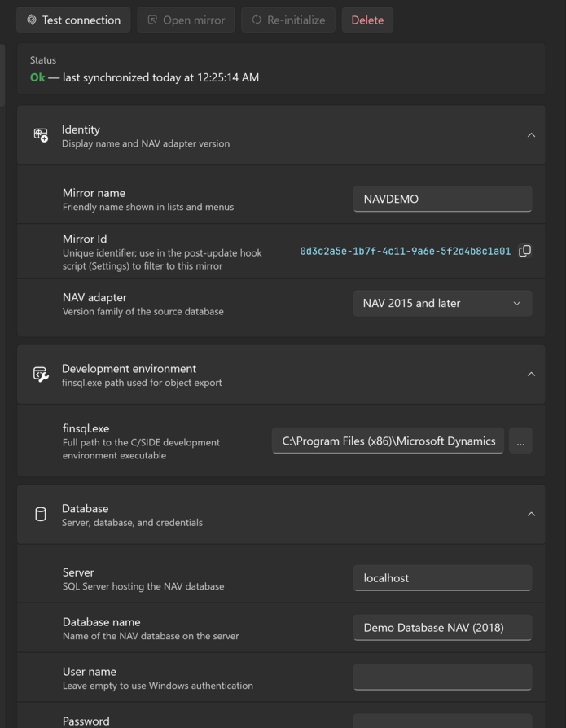Click 'Leave empty to use Windows authentication' hint

[x=158, y=686]
